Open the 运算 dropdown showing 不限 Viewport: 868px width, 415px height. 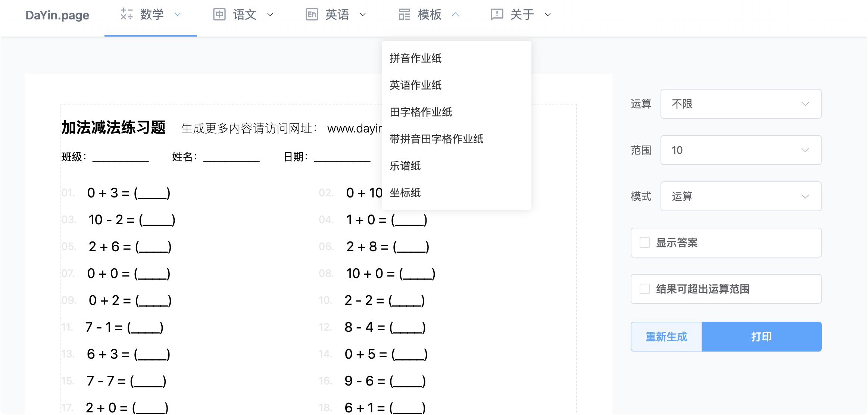(x=741, y=104)
